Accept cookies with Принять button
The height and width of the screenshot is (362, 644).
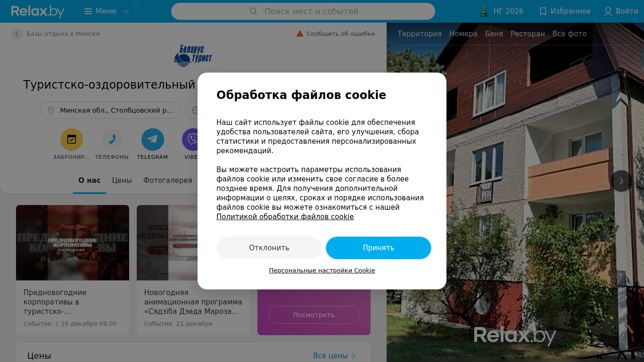click(x=379, y=248)
